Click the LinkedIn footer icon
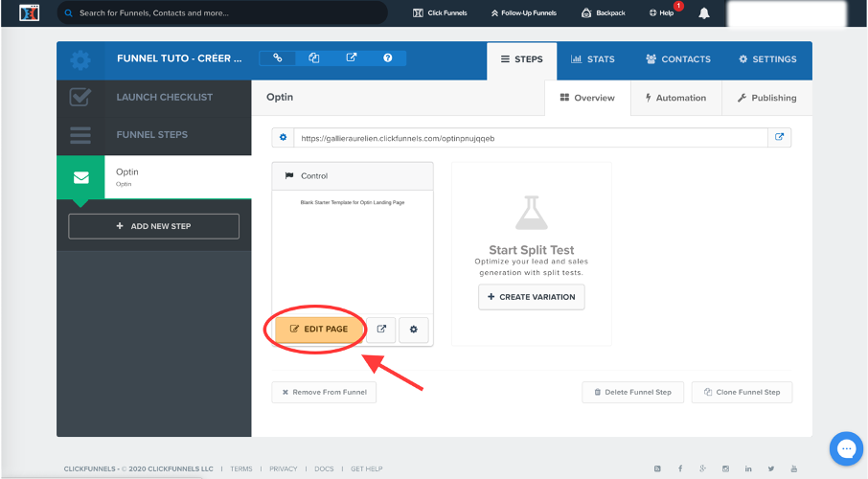This screenshot has height=479, width=868. [748, 469]
